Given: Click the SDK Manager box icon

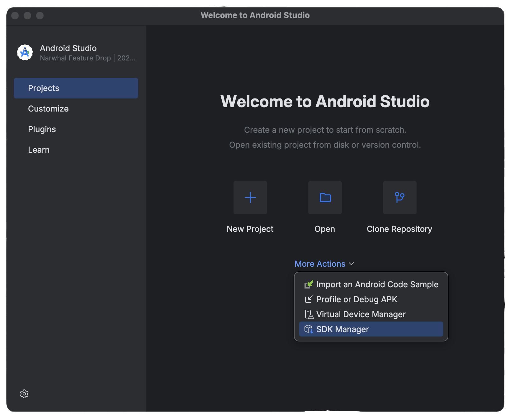Looking at the screenshot, I should [309, 329].
